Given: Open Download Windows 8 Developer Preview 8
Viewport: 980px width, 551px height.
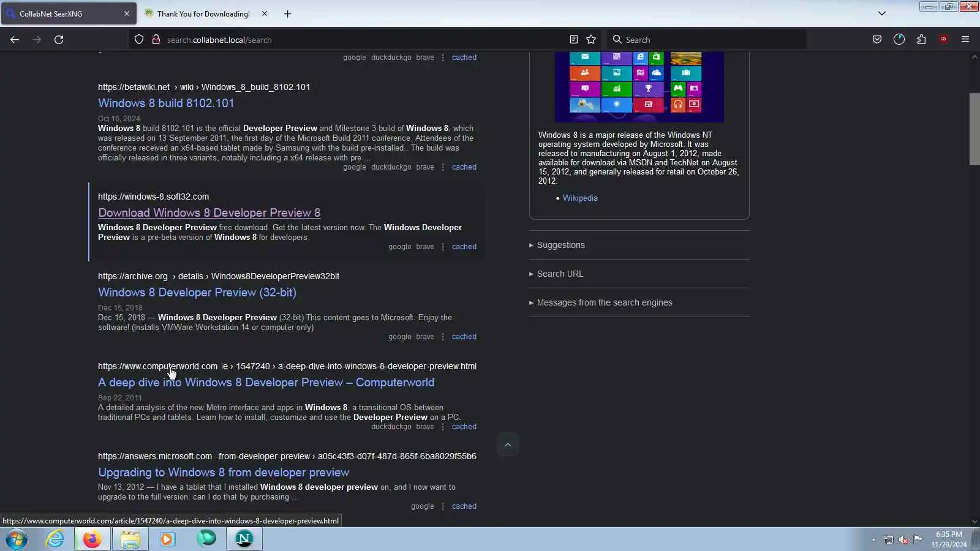Looking at the screenshot, I should pyautogui.click(x=209, y=213).
